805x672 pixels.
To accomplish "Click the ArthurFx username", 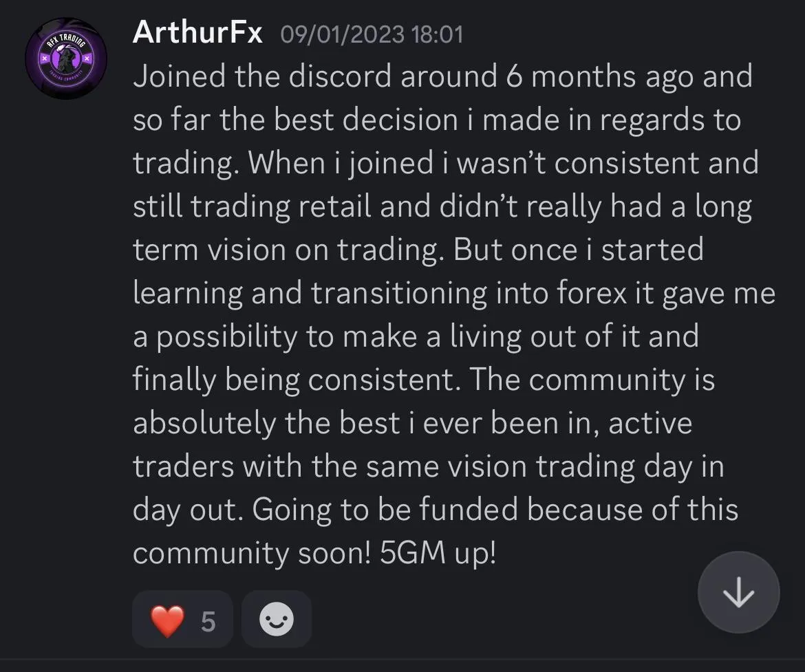I will tap(197, 33).
